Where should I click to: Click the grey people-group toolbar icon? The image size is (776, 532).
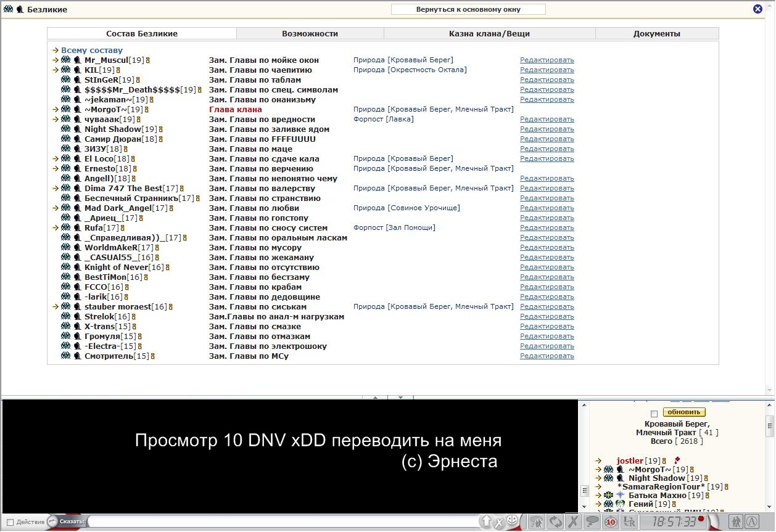click(x=537, y=522)
